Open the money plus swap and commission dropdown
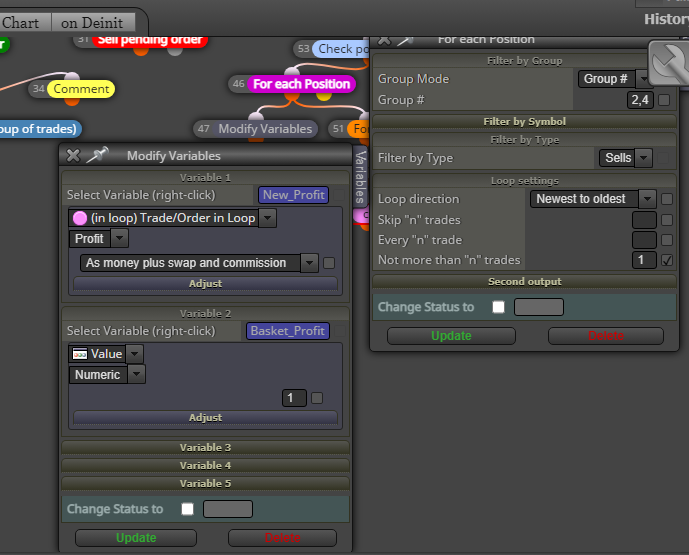The height and width of the screenshot is (555, 689). pyautogui.click(x=309, y=263)
